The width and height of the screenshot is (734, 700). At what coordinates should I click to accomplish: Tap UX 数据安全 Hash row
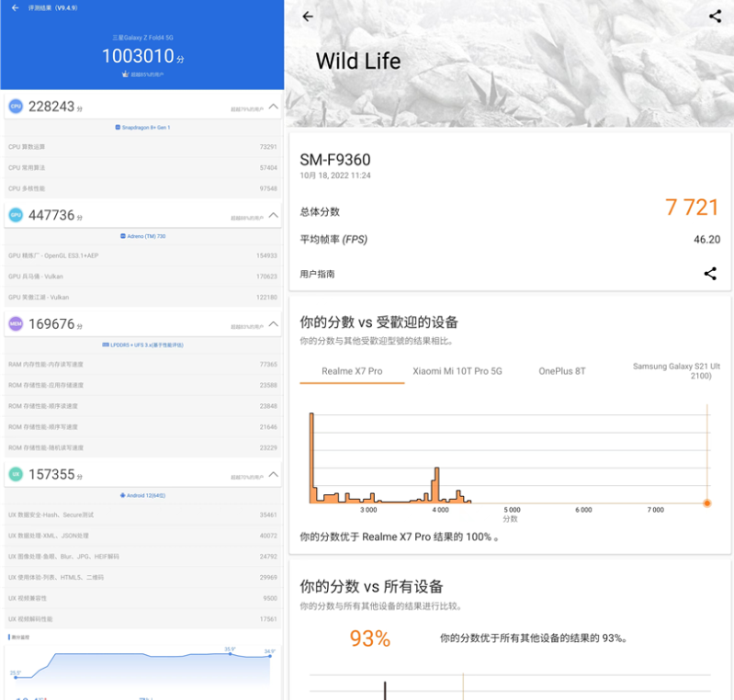(x=142, y=514)
